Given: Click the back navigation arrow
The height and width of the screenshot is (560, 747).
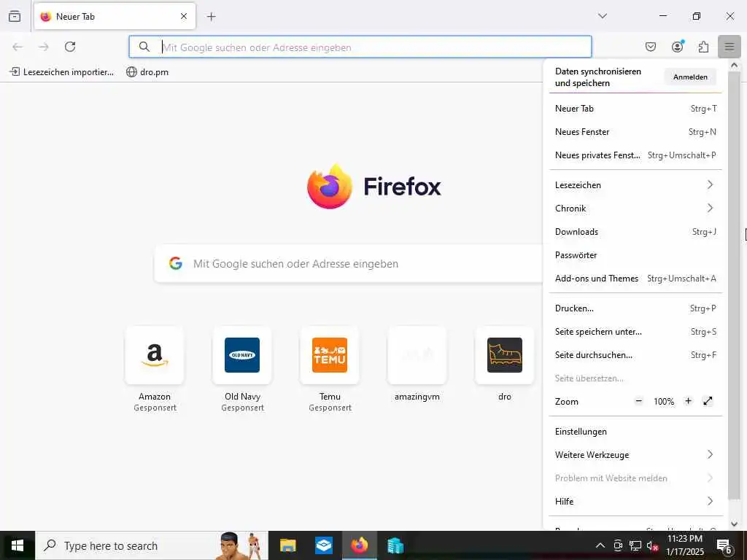Looking at the screenshot, I should click(x=18, y=47).
